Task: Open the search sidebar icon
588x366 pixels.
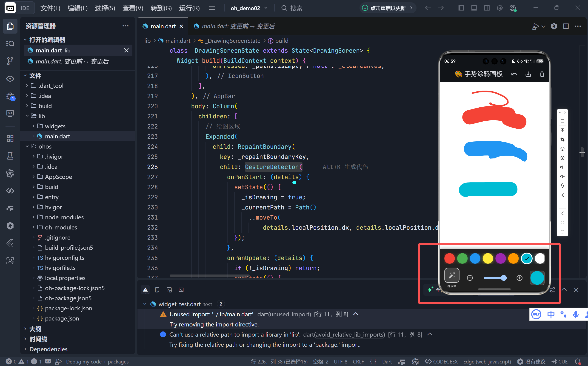Action: click(x=10, y=44)
